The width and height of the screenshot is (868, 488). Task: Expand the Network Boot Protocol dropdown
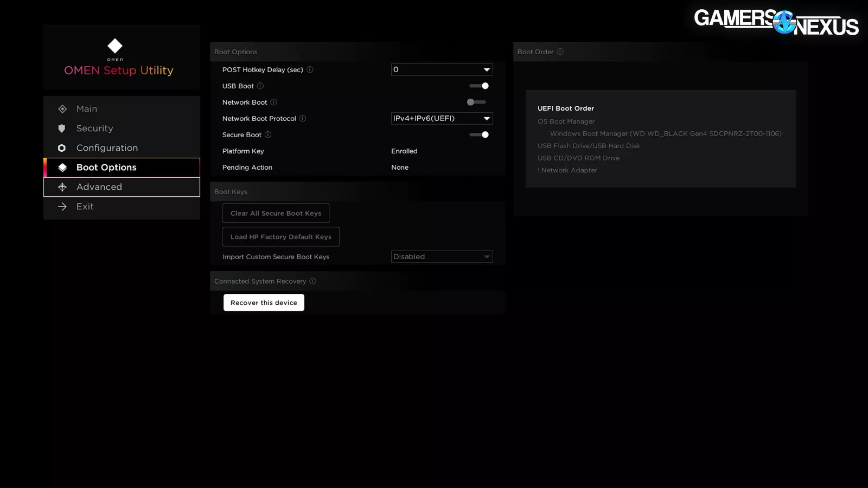point(442,119)
